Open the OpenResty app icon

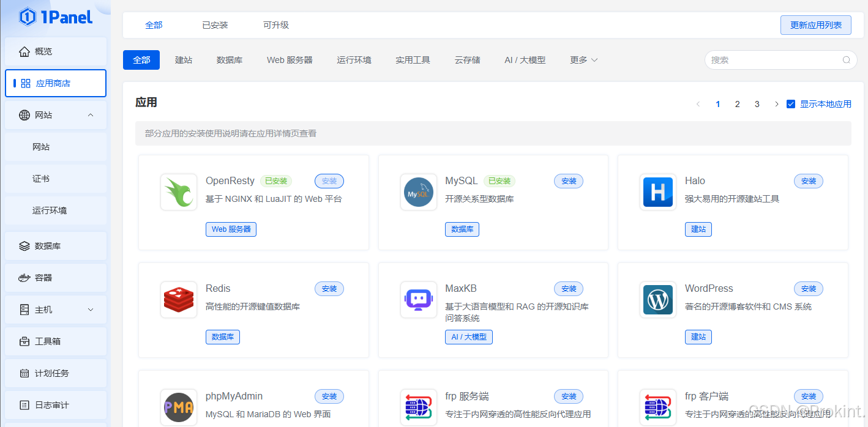tap(179, 192)
